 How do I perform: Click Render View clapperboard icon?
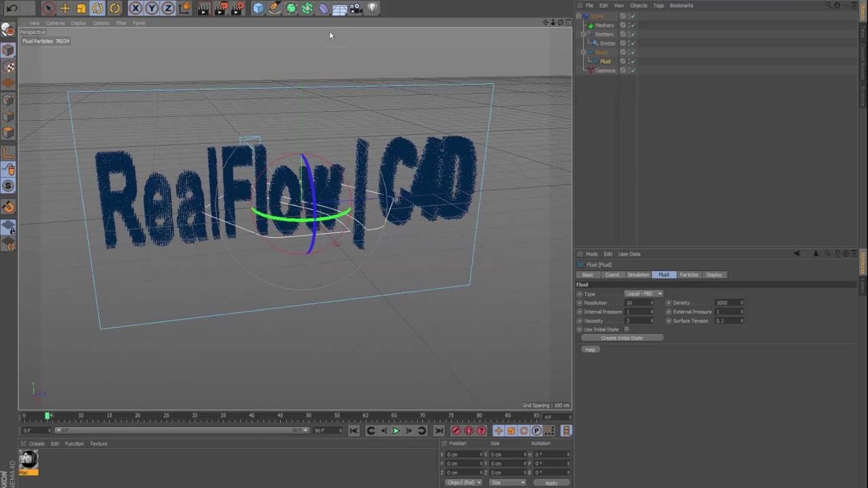pos(204,8)
